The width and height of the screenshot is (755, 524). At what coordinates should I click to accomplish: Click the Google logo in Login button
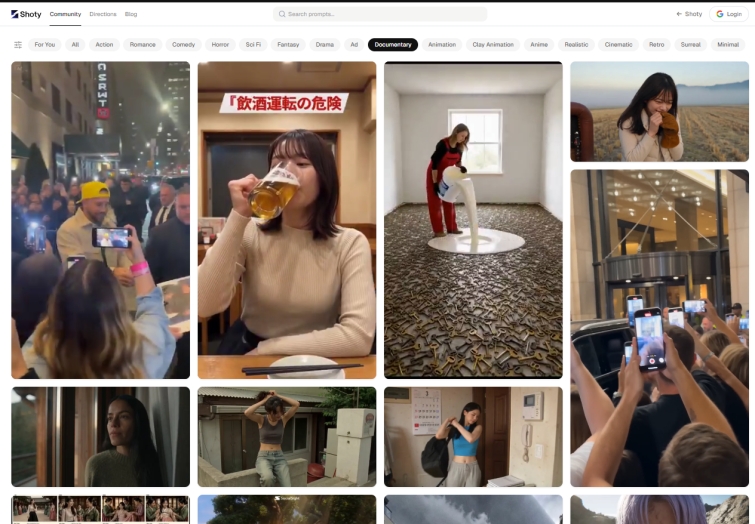720,14
